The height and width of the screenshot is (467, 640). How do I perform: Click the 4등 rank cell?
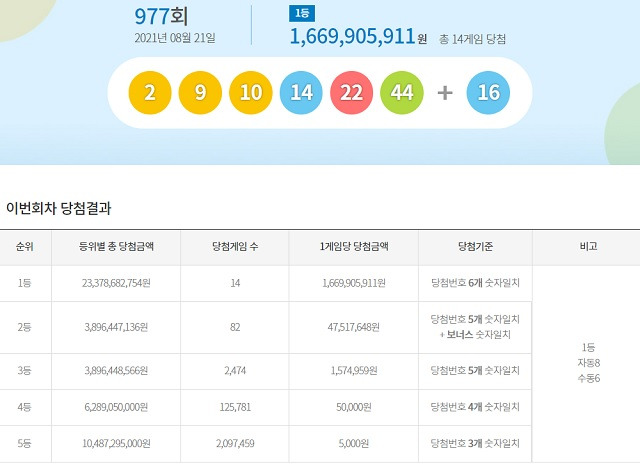[24, 407]
